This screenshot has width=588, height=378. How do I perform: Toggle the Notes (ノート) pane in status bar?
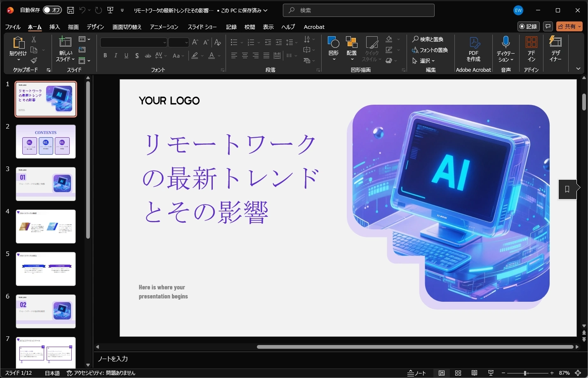416,373
